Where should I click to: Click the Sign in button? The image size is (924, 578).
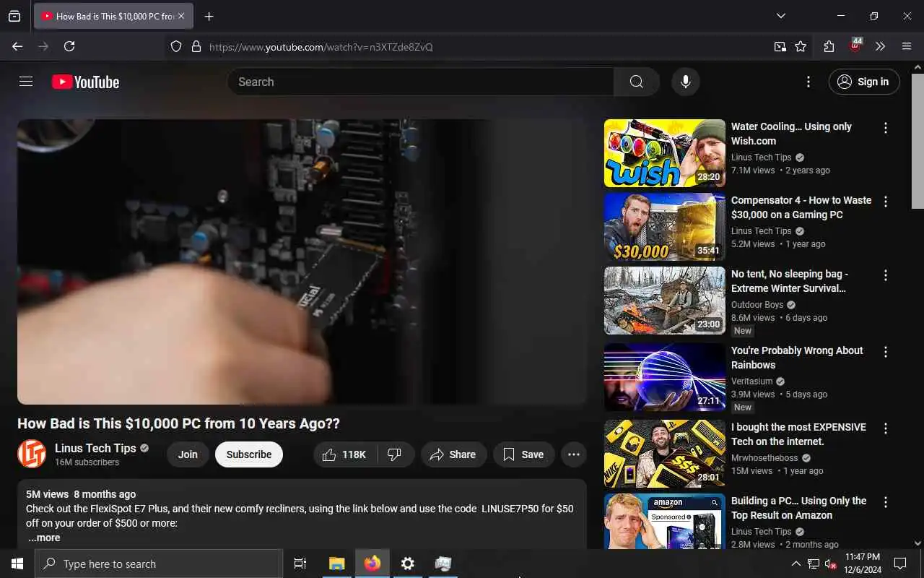tap(864, 82)
